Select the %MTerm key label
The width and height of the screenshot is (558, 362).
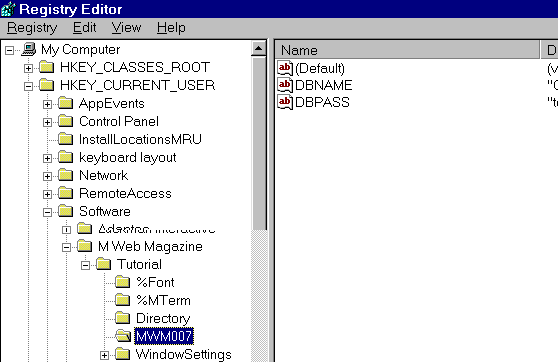[x=163, y=300]
